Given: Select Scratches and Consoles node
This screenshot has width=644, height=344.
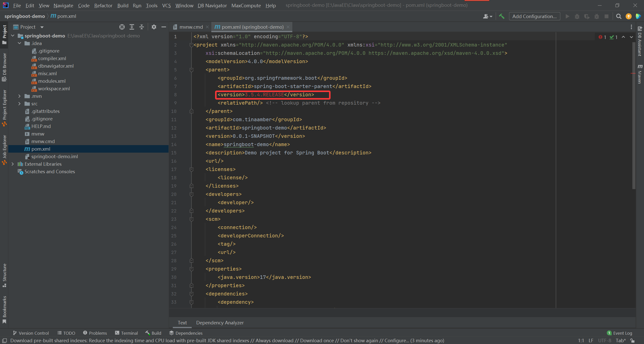Looking at the screenshot, I should tap(50, 171).
